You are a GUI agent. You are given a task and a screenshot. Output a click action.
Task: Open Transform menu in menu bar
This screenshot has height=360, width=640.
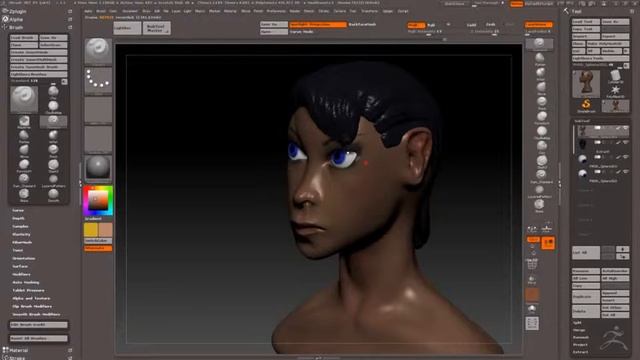coord(369,11)
